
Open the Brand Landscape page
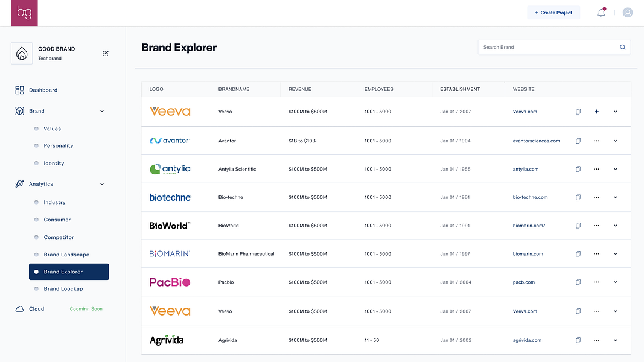(x=66, y=255)
